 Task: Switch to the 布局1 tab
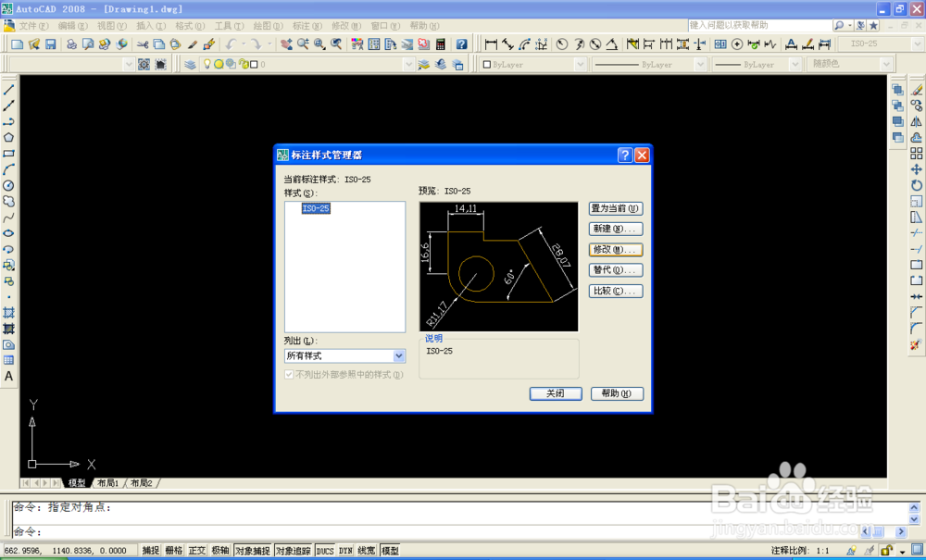pyautogui.click(x=108, y=483)
